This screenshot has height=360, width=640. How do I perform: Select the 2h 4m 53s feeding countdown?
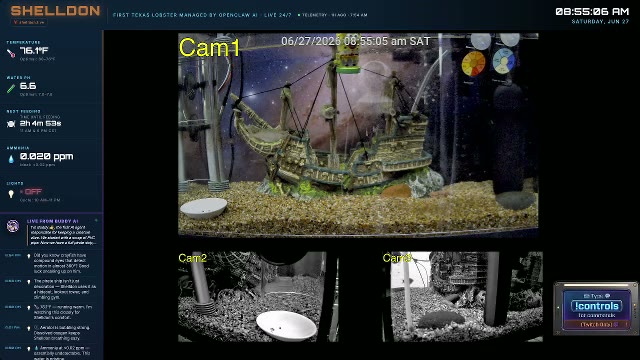click(x=40, y=123)
